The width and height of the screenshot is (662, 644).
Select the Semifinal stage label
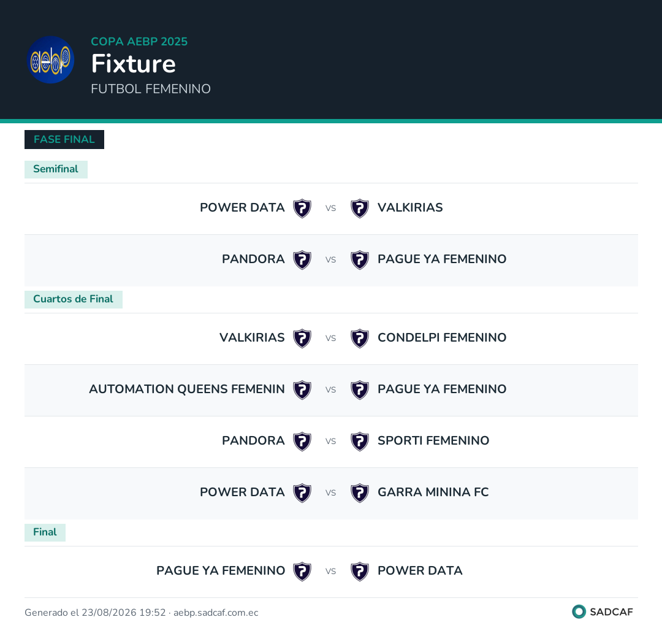click(x=56, y=169)
